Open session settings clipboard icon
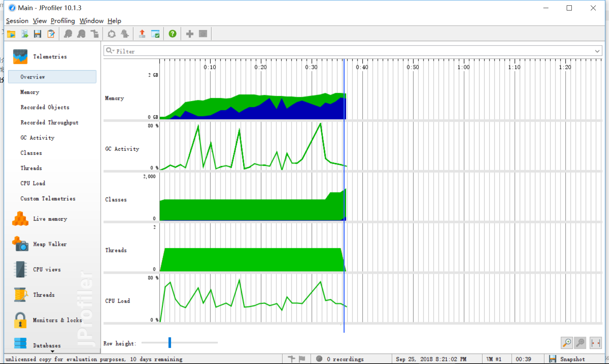This screenshot has width=609, height=364. (51, 34)
